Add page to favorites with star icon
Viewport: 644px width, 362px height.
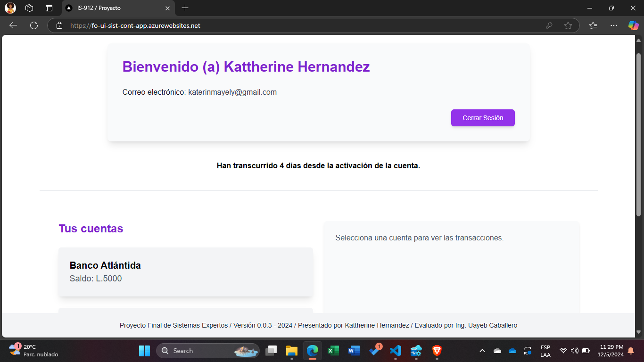[x=568, y=25]
